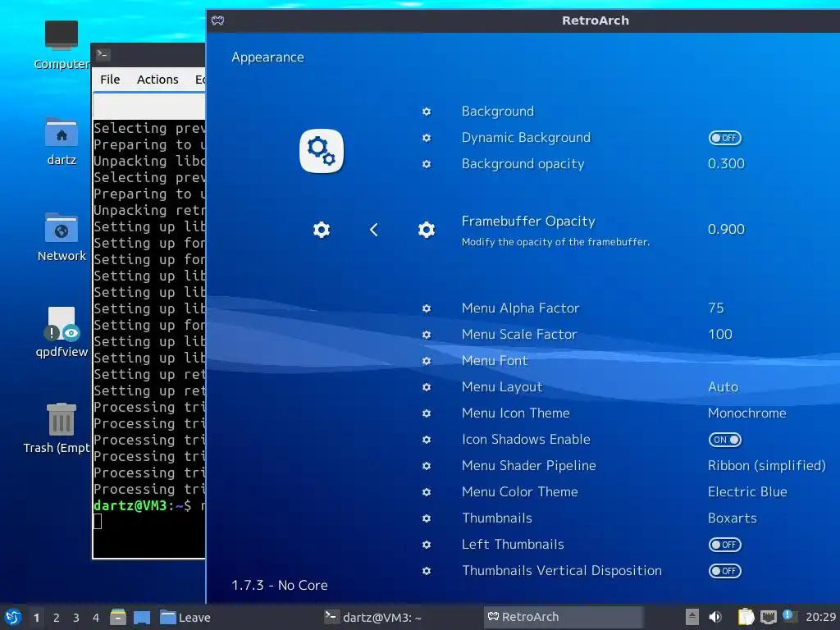The height and width of the screenshot is (630, 840).
Task: Click the gear icon beside Icon Shadows Enable
Action: coord(427,440)
